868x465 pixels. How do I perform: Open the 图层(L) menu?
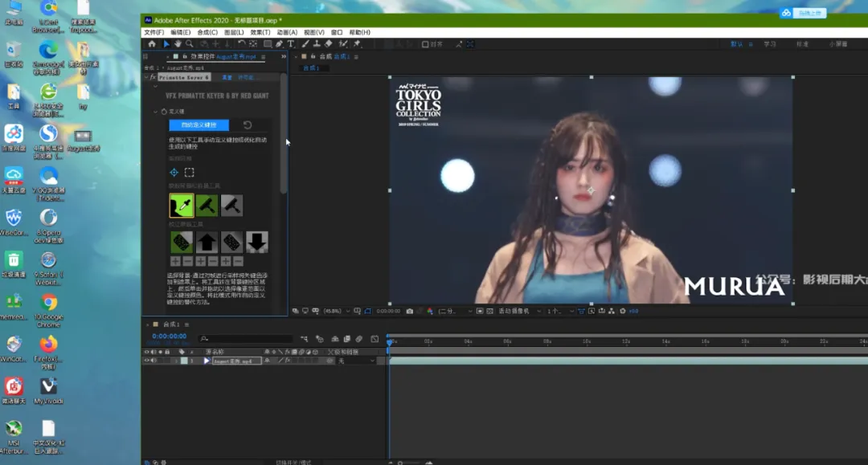pos(234,33)
